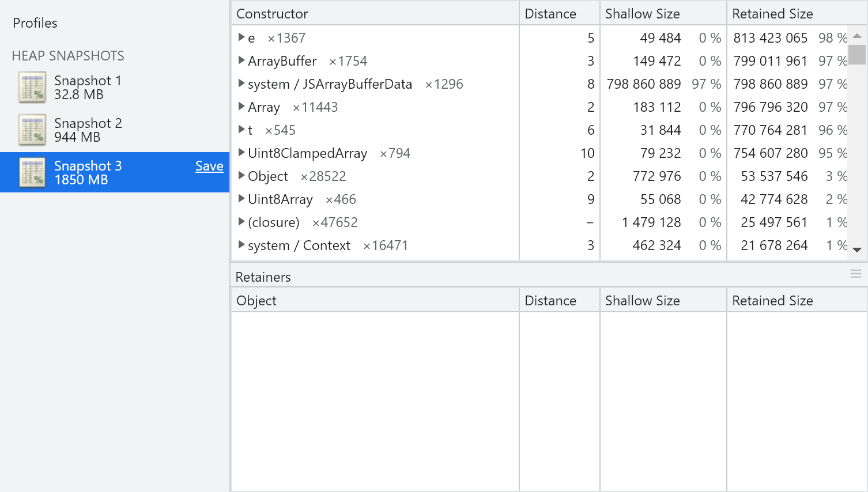
Task: Click distance value 10 for Uint8ClampedArray
Action: (x=587, y=153)
